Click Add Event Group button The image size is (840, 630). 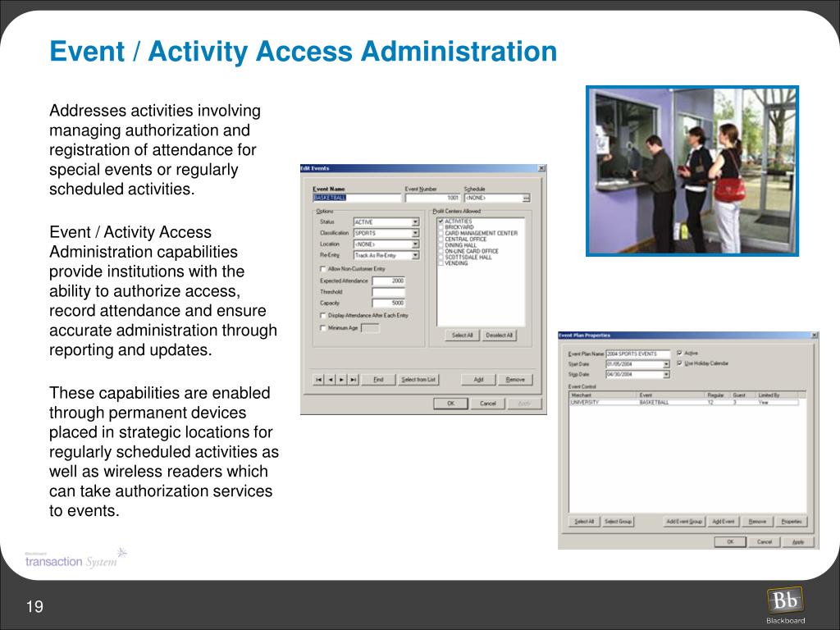[683, 521]
